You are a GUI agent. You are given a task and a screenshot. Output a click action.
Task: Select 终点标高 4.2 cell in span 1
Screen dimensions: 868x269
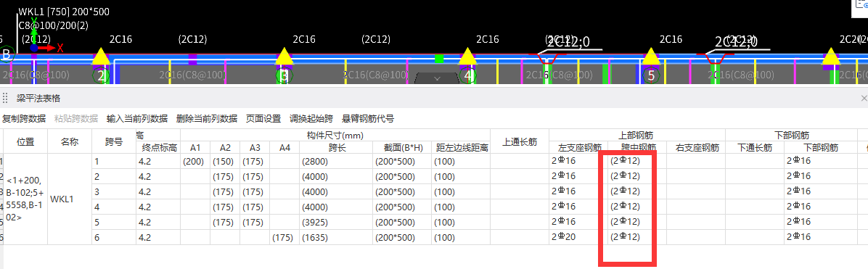point(158,162)
